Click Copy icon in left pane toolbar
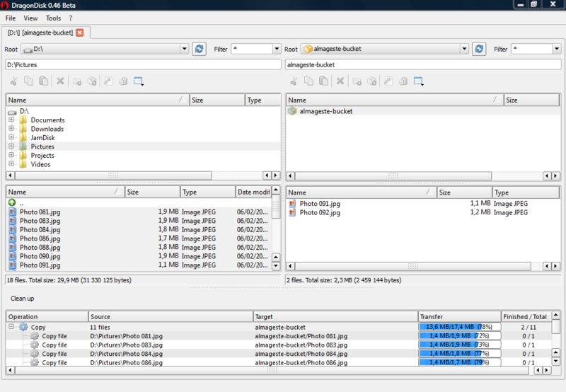 (x=28, y=81)
